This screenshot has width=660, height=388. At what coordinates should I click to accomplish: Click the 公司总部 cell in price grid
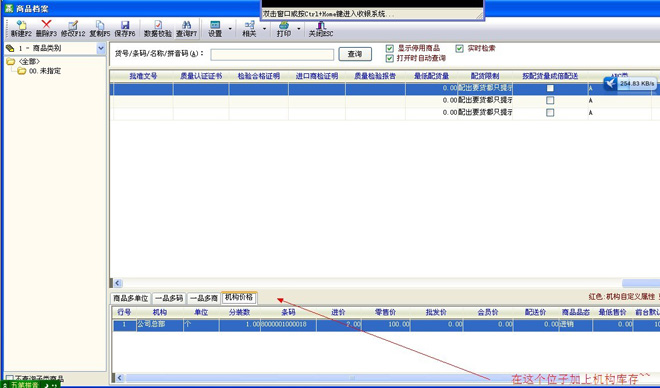[160, 324]
